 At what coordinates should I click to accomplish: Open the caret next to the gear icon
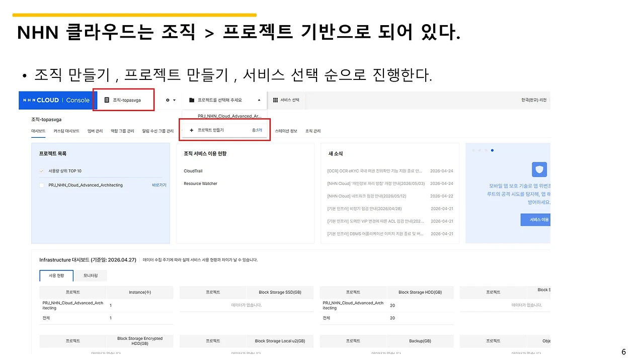[174, 100]
